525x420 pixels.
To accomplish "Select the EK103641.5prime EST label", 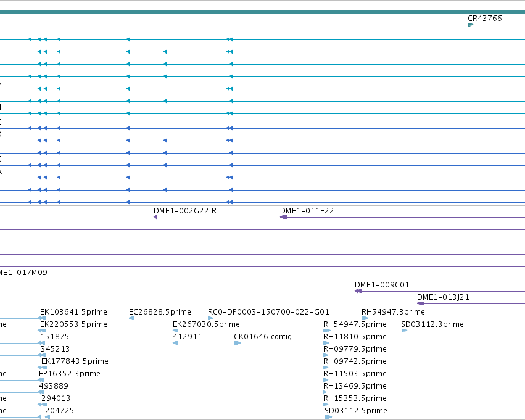I will (73, 312).
